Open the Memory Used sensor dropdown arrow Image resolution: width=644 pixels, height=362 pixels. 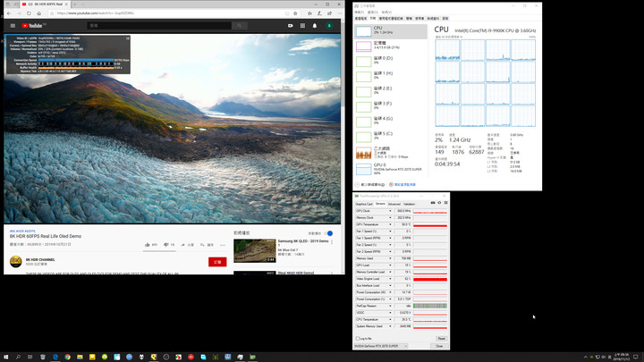[390, 258]
